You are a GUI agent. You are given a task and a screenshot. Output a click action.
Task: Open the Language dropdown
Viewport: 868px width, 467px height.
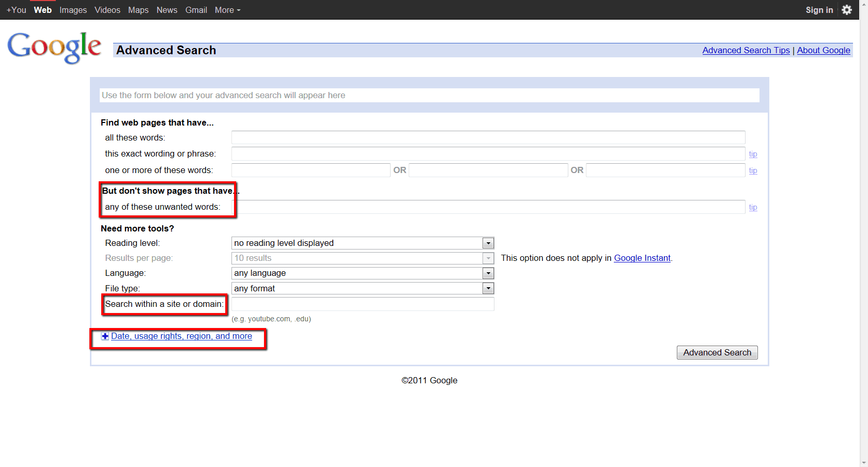pyautogui.click(x=362, y=273)
